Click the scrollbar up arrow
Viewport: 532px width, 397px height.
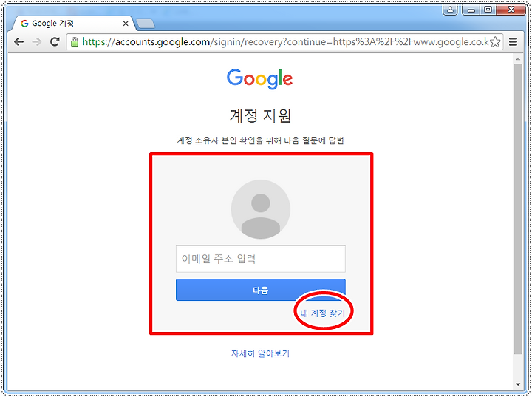tap(518, 59)
